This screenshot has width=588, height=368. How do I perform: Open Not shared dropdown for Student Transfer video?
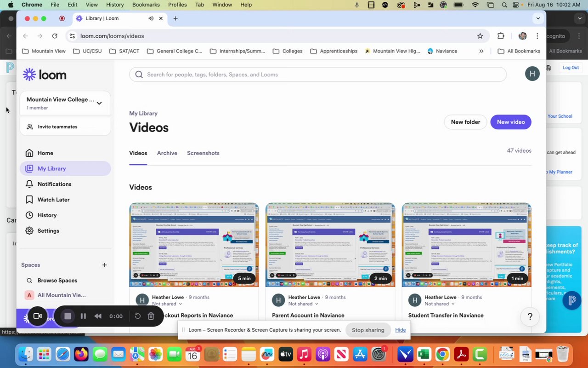441,304
